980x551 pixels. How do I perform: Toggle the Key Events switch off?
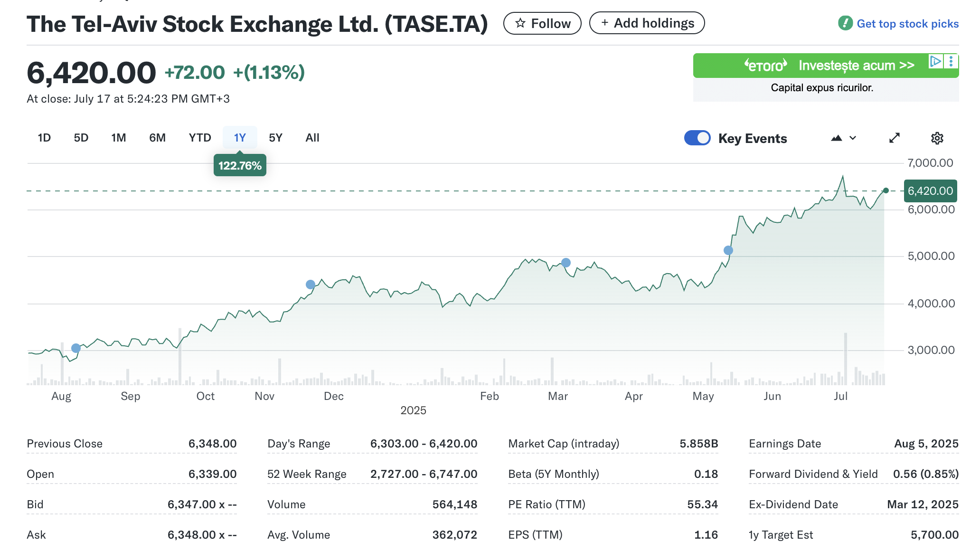(697, 138)
